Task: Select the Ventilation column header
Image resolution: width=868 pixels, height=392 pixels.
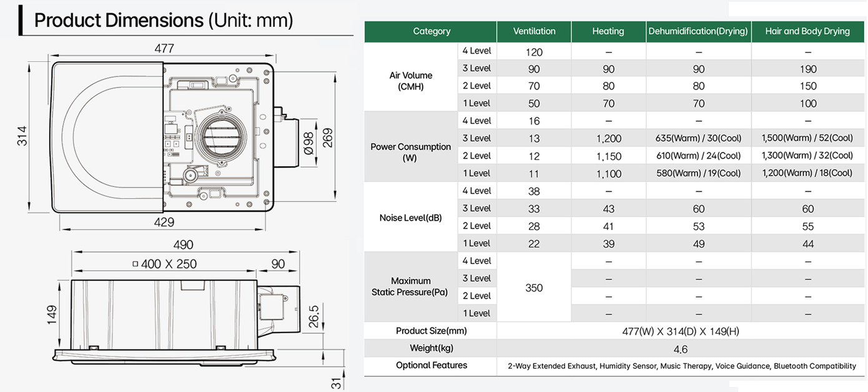Action: click(534, 31)
